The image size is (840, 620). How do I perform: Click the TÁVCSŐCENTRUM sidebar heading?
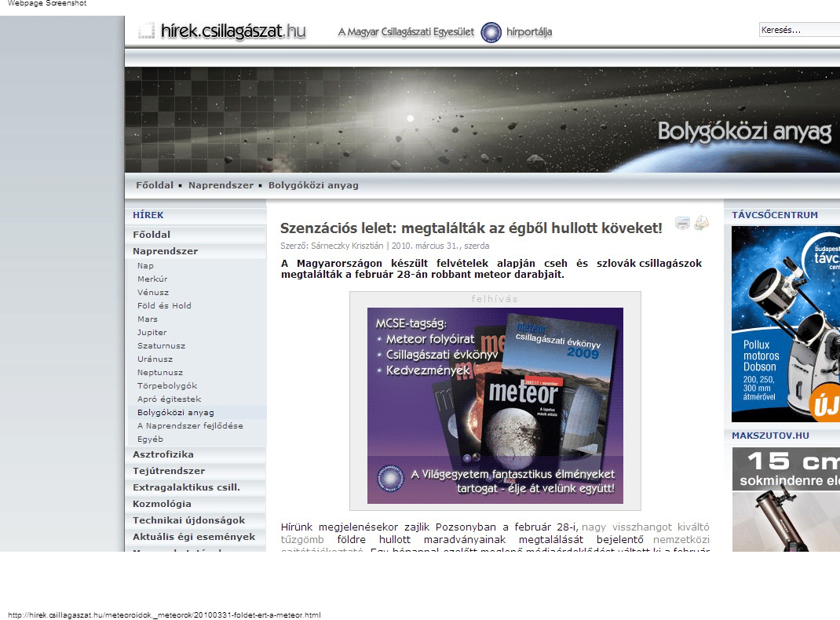(775, 215)
